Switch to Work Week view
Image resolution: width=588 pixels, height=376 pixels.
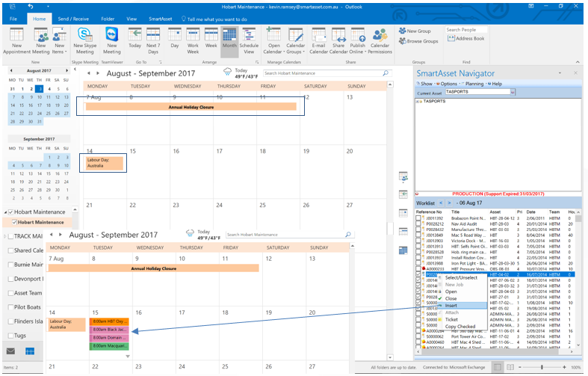(x=193, y=41)
